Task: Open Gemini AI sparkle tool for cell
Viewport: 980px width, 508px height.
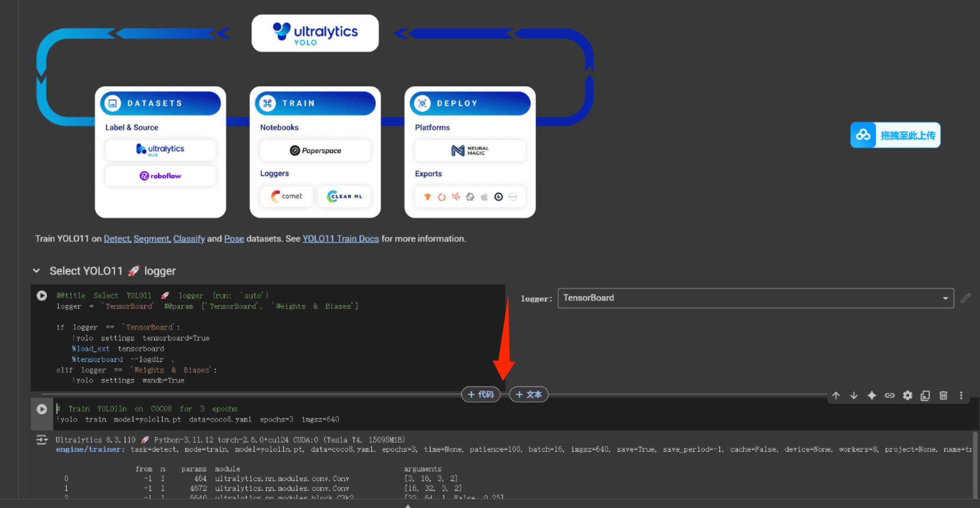Action: point(871,395)
